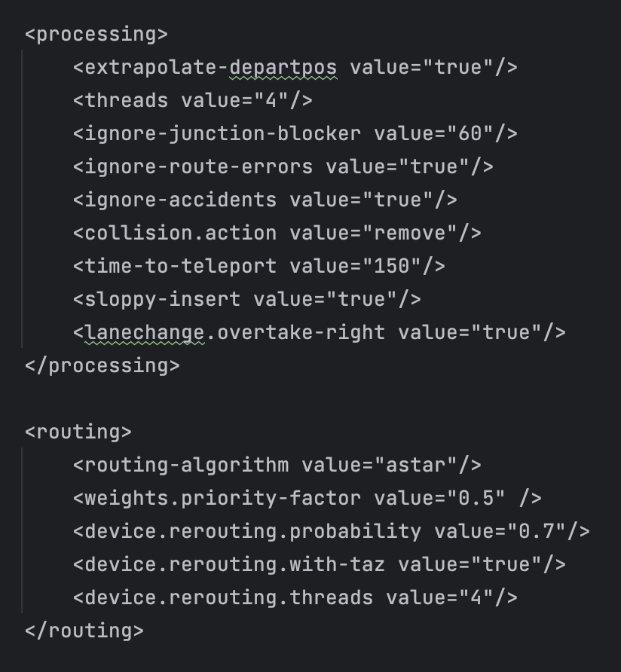
Task: Click weights.priority-factor value "0.5"
Action: [x=476, y=498]
